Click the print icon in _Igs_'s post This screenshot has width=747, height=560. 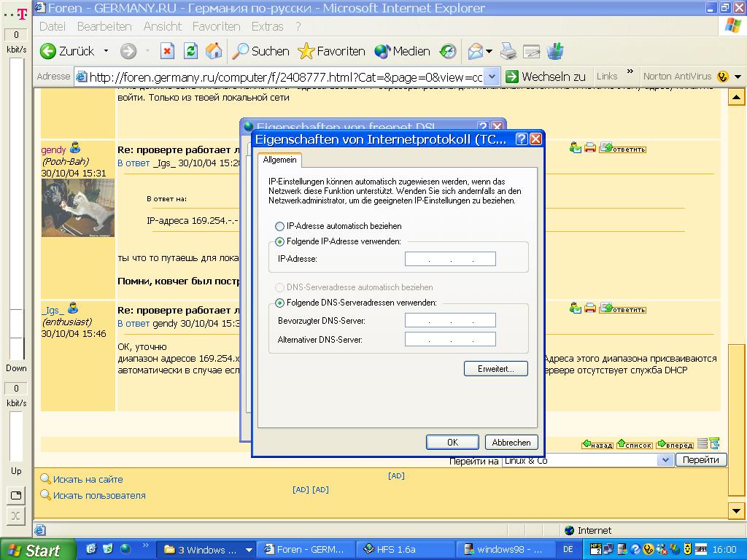589,308
